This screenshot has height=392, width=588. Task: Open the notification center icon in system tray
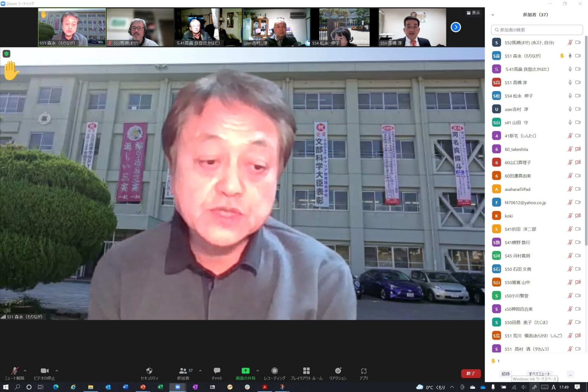577,387
